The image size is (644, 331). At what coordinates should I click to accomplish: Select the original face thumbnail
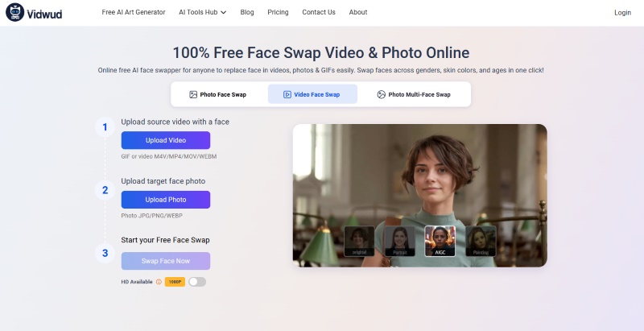[x=359, y=241]
